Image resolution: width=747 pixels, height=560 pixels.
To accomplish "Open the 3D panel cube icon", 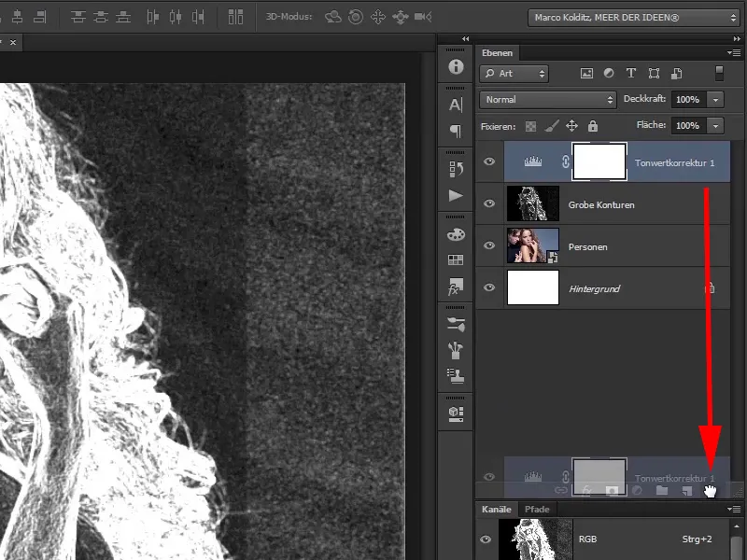I will [456, 413].
